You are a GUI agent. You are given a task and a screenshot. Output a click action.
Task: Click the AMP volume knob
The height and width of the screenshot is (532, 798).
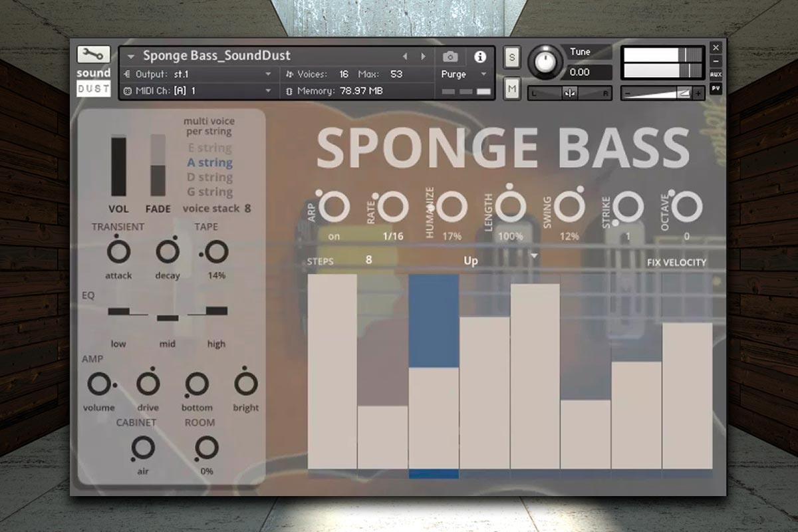click(99, 384)
